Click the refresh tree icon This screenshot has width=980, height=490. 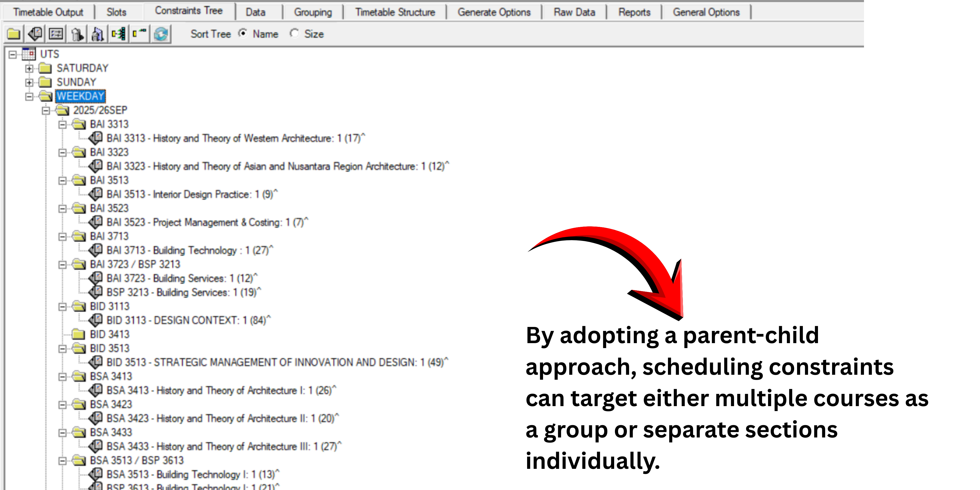click(x=160, y=34)
